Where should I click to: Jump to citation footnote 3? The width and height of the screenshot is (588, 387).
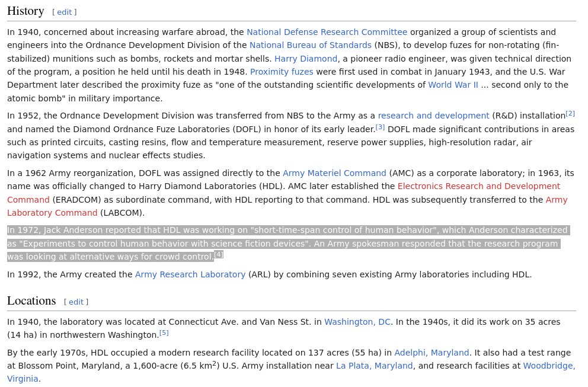[x=380, y=127]
